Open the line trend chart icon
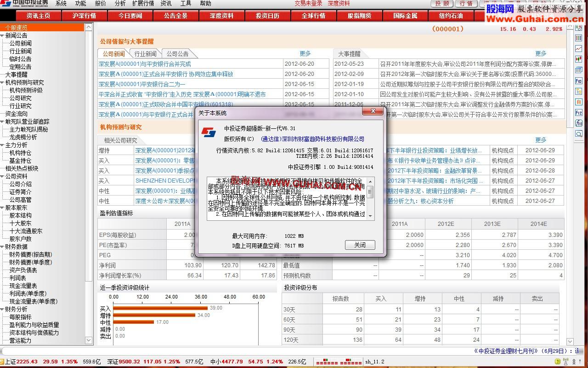This screenshot has width=588, height=368. coord(579,49)
